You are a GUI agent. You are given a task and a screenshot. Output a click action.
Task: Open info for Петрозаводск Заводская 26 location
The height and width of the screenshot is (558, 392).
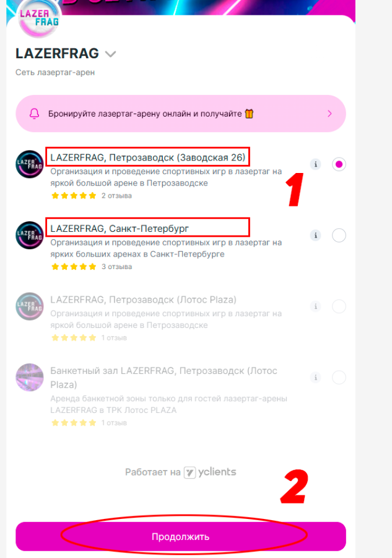click(316, 164)
